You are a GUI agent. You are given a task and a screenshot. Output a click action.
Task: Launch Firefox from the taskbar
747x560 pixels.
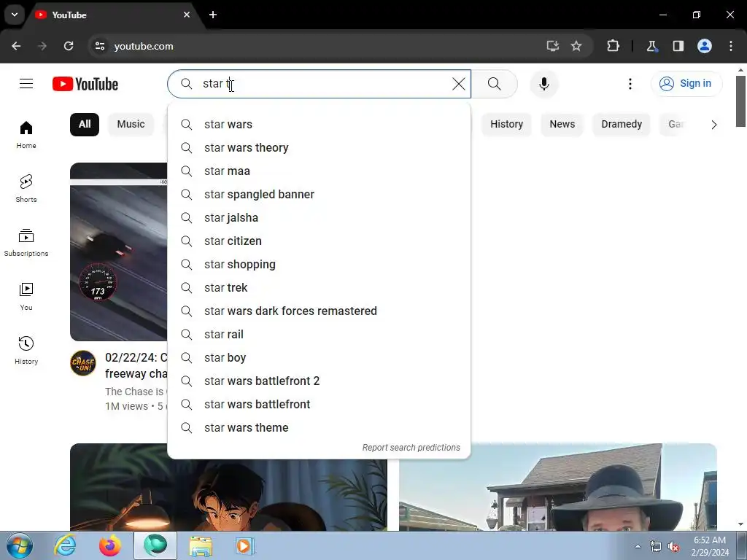coord(110,545)
